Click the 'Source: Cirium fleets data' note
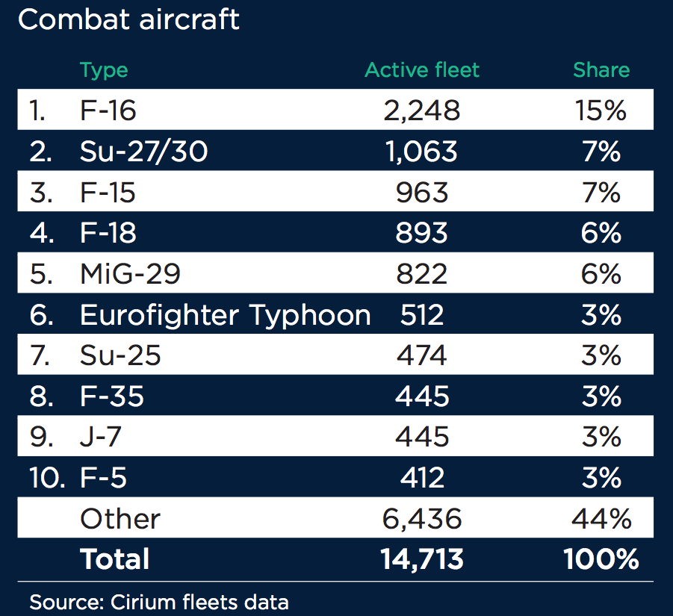This screenshot has width=673, height=616. pyautogui.click(x=158, y=601)
